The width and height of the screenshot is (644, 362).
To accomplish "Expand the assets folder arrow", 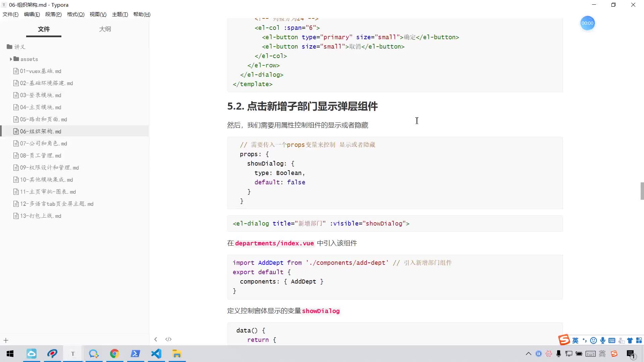I will (11, 59).
